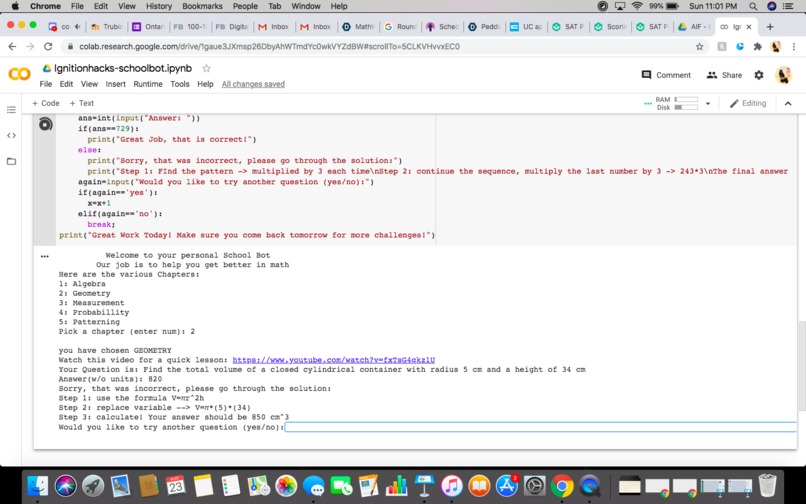
Task: Open the Colab Tools menu
Action: pyautogui.click(x=180, y=84)
